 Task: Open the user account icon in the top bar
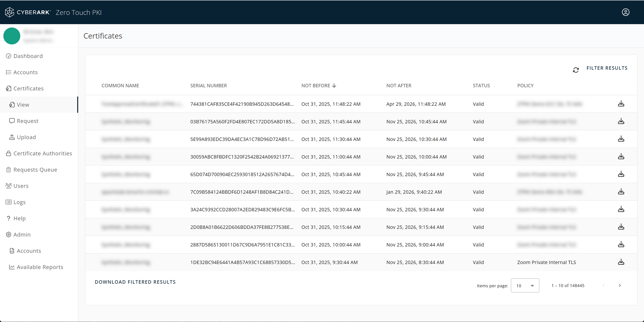[625, 12]
